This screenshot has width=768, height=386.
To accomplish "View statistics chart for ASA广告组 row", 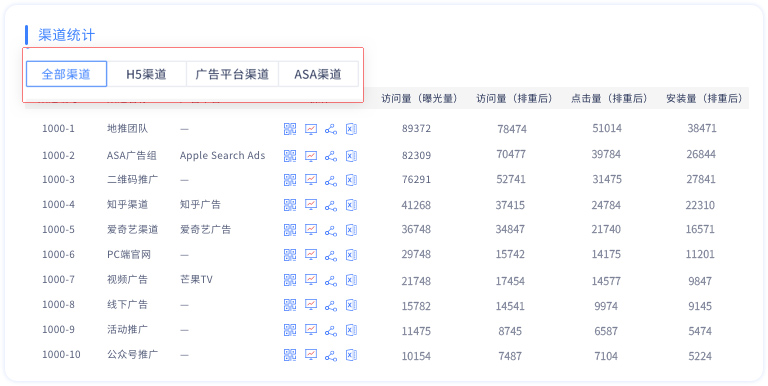I will click(311, 156).
